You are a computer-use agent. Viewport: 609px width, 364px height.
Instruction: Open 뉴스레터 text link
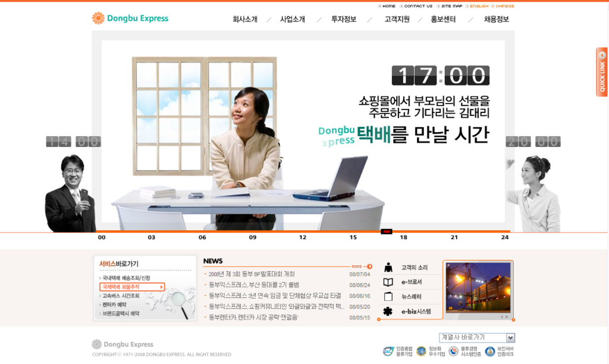click(x=412, y=297)
